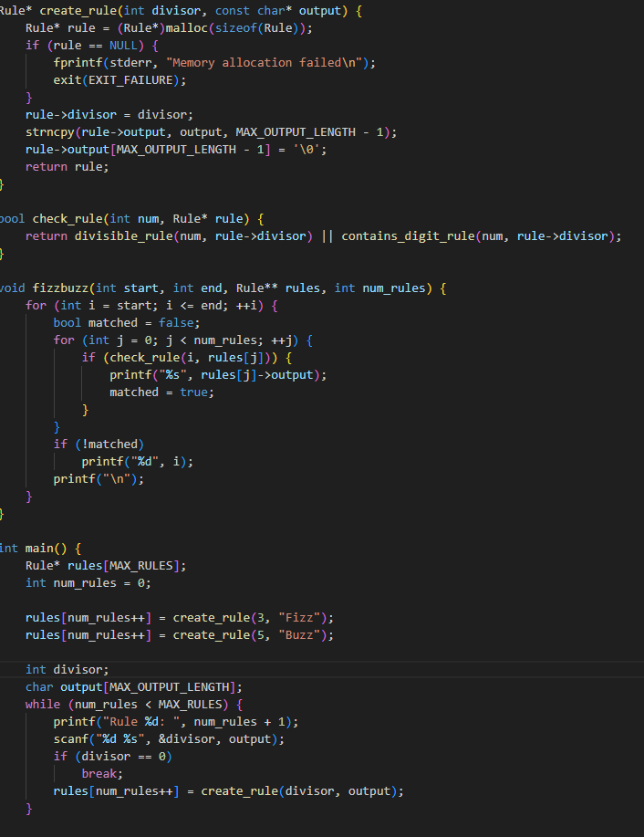Click the 'int divisor;' declaration line

[x=68, y=670]
